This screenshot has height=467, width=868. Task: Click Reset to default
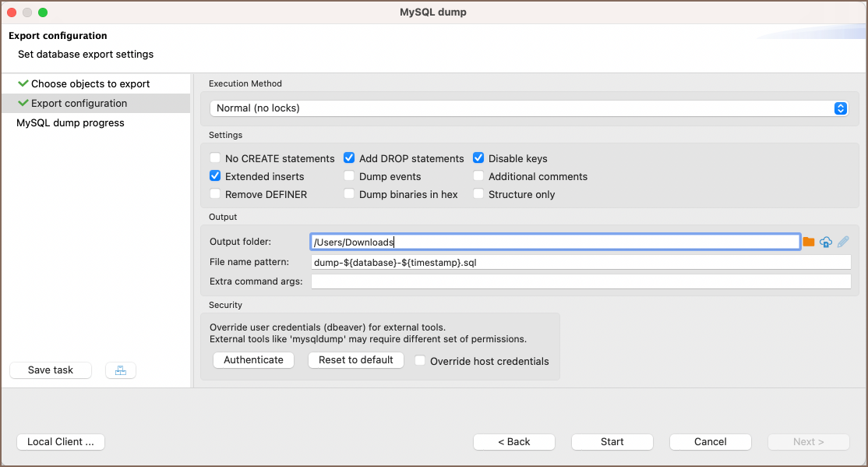(x=356, y=360)
